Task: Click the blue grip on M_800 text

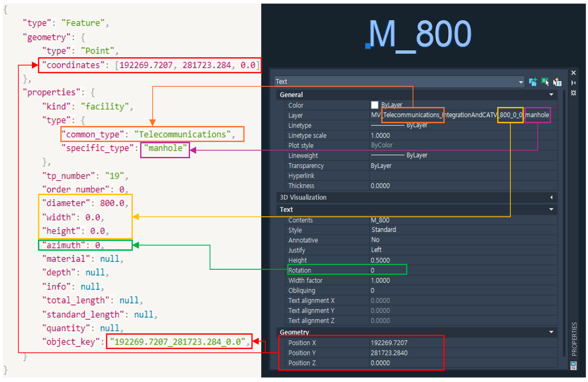Action: [368, 46]
